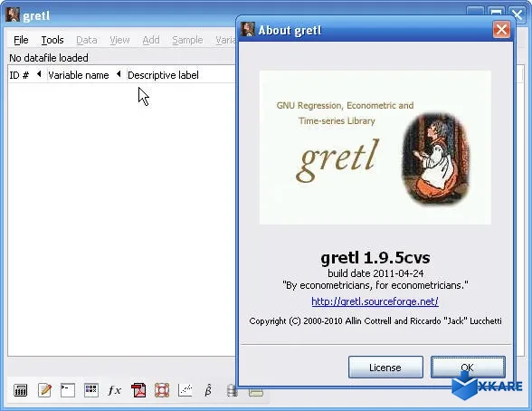The image size is (532, 411).
Task: Open the Tools menu
Action: pyautogui.click(x=52, y=40)
